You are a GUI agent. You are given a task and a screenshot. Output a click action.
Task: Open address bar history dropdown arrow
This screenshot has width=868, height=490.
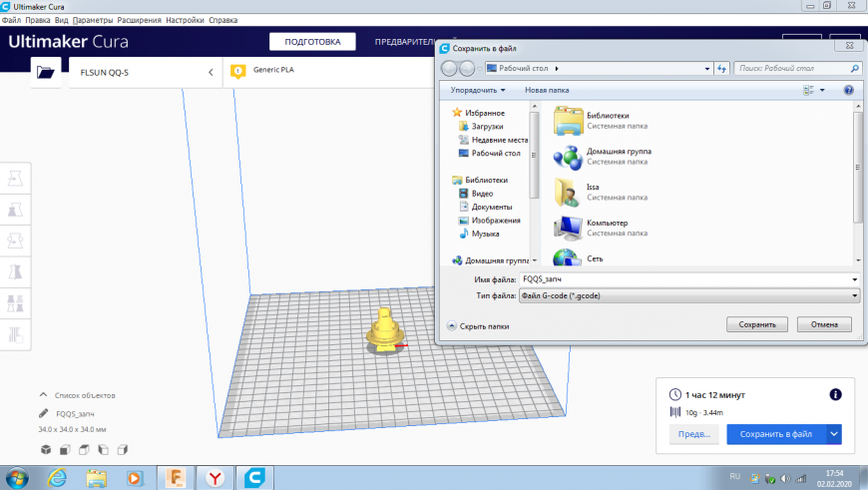[707, 68]
